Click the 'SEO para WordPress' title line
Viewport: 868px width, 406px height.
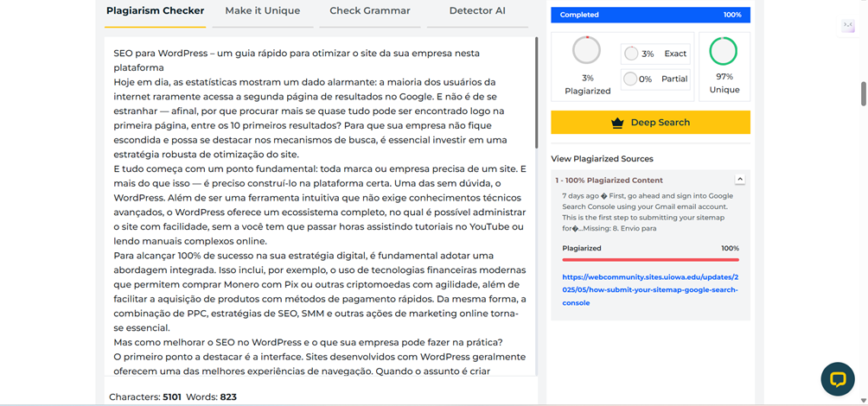(x=297, y=60)
